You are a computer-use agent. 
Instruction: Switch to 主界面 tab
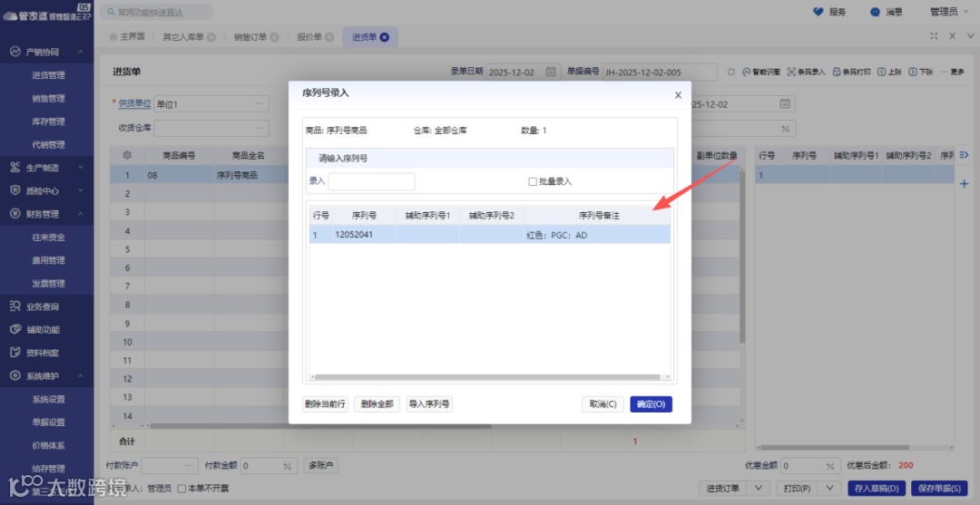pos(126,37)
